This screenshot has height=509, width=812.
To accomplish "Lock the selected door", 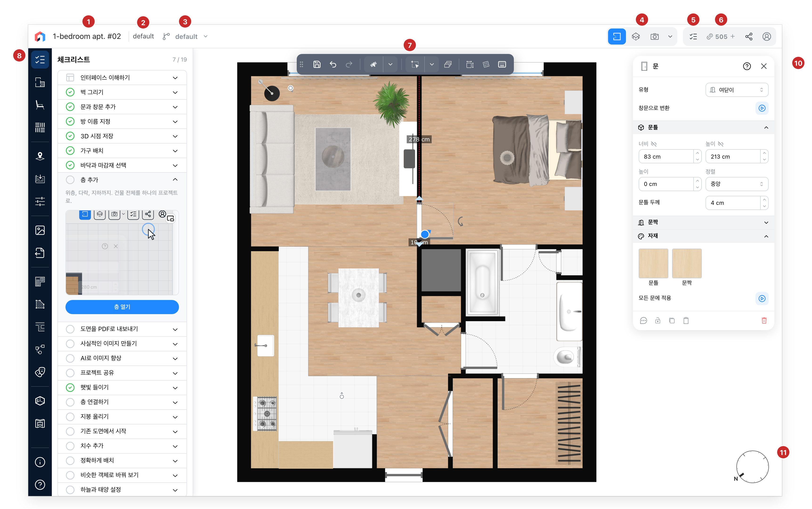I will click(x=657, y=320).
